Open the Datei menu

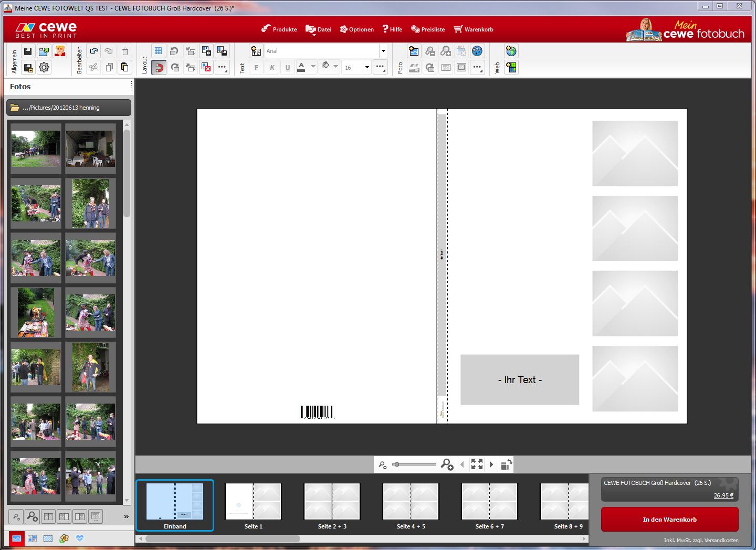point(319,29)
